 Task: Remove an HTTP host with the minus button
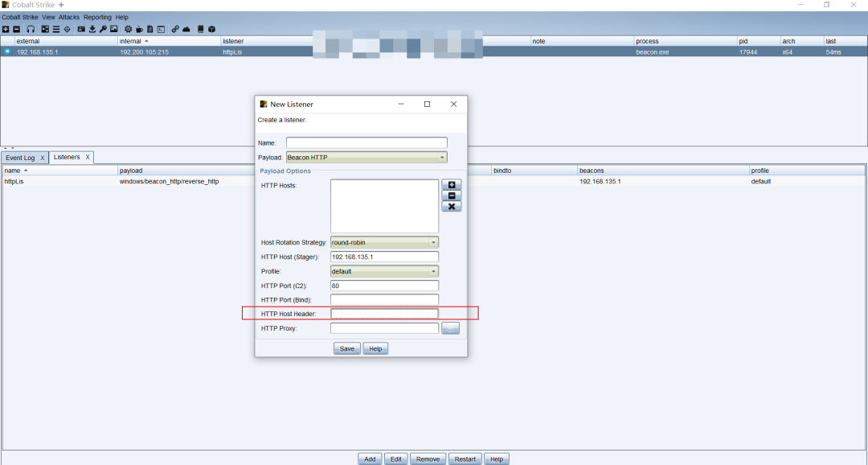[x=452, y=195]
